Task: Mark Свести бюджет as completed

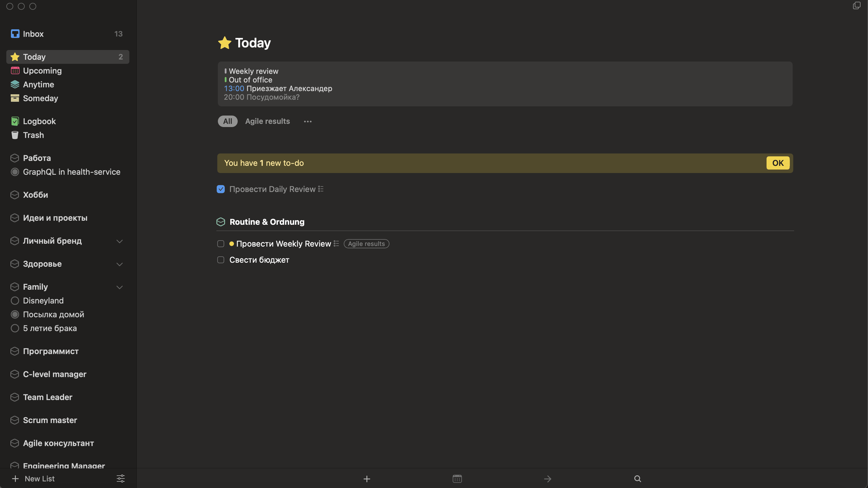Action: (221, 260)
